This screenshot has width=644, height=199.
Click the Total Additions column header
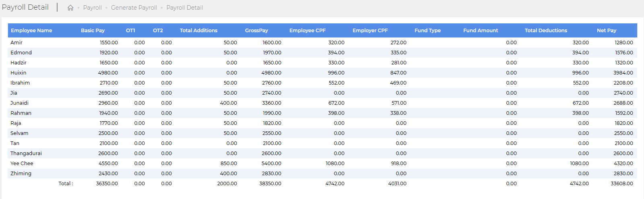(198, 30)
